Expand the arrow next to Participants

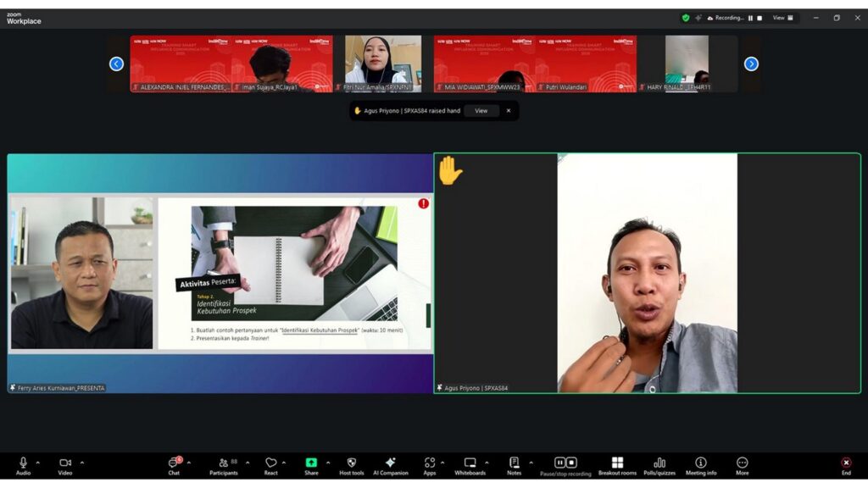248,463
